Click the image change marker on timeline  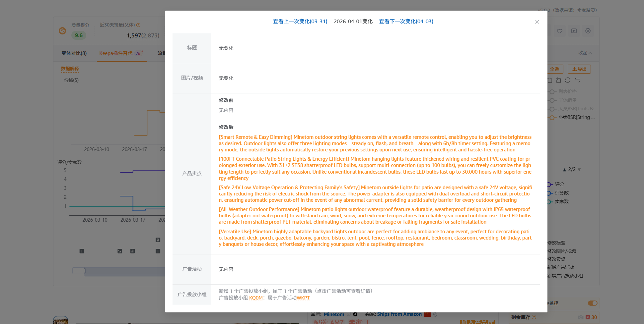pyautogui.click(x=120, y=251)
